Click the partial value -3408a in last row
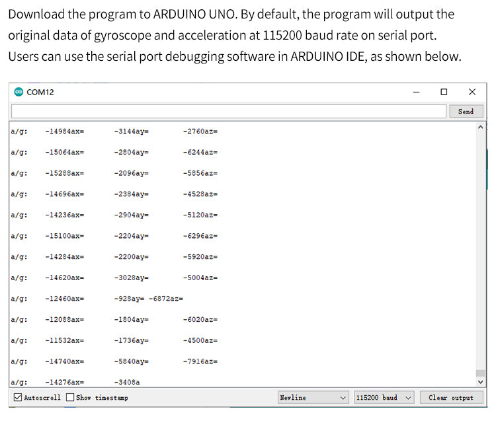Screen dimensions: 496x448 tap(127, 382)
